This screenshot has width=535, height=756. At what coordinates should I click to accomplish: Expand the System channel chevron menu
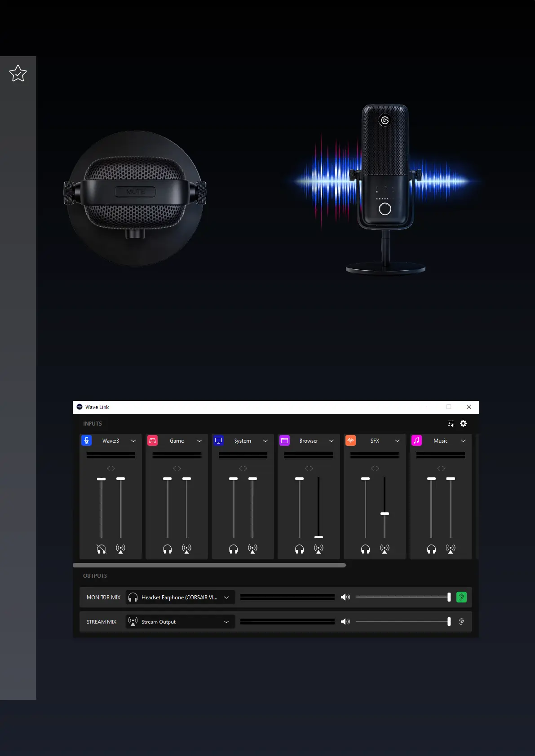point(265,441)
